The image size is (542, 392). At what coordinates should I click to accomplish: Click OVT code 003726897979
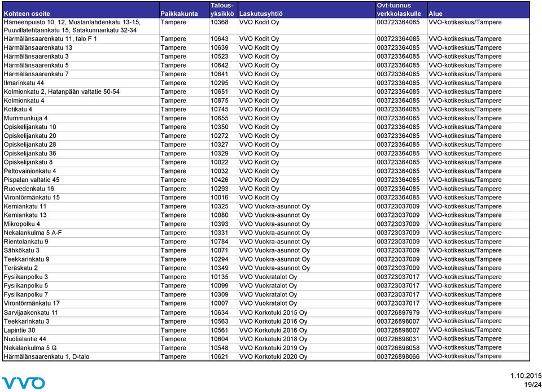click(398, 312)
